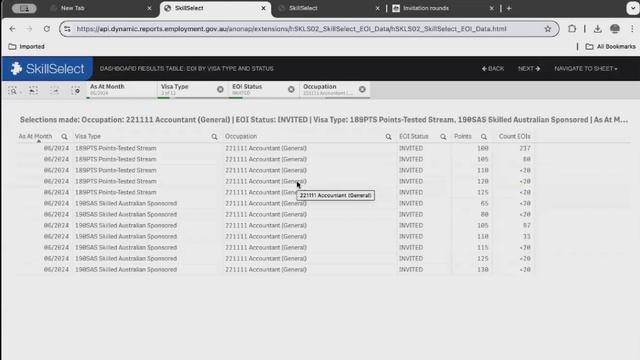Viewport: 640px width, 360px height.
Task: Step forward in selections icon
Action: tap(54, 91)
